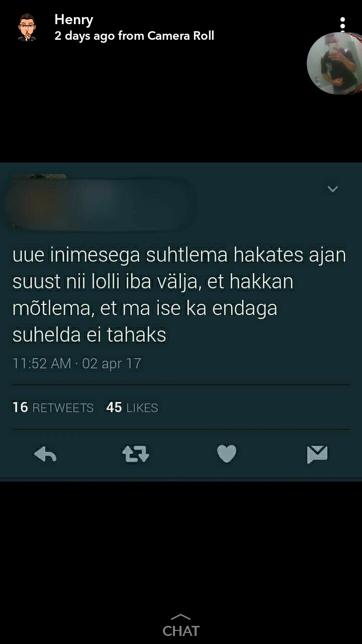This screenshot has height=644, width=362.
Task: Open the tweet timestamp 11:52 AM
Action: (x=42, y=363)
